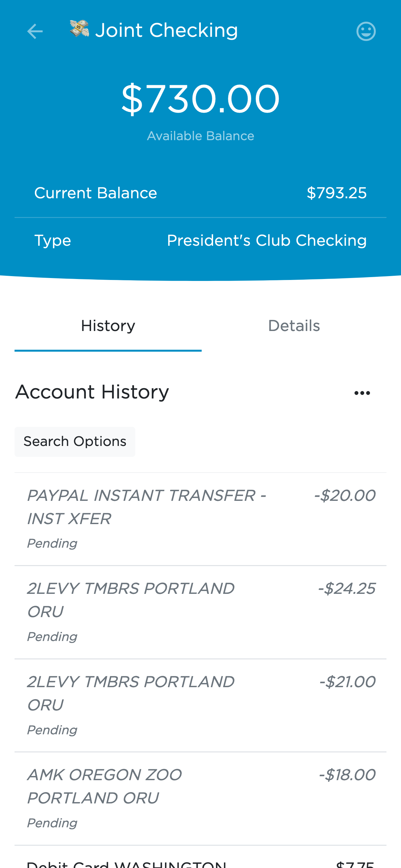This screenshot has width=401, height=868.
Task: Switch to the History tab
Action: (x=108, y=326)
